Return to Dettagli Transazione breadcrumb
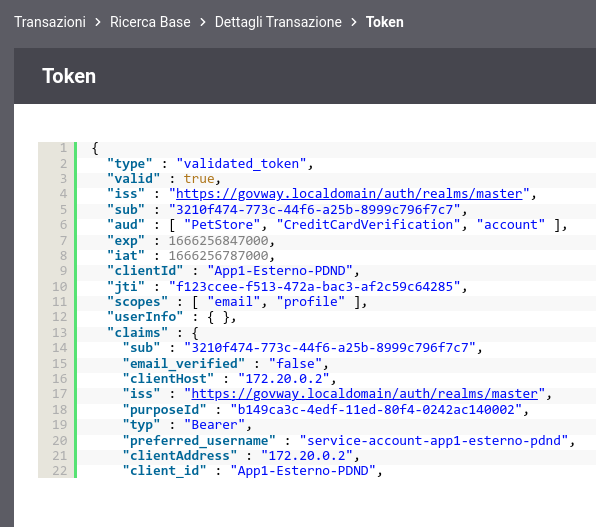 point(278,22)
